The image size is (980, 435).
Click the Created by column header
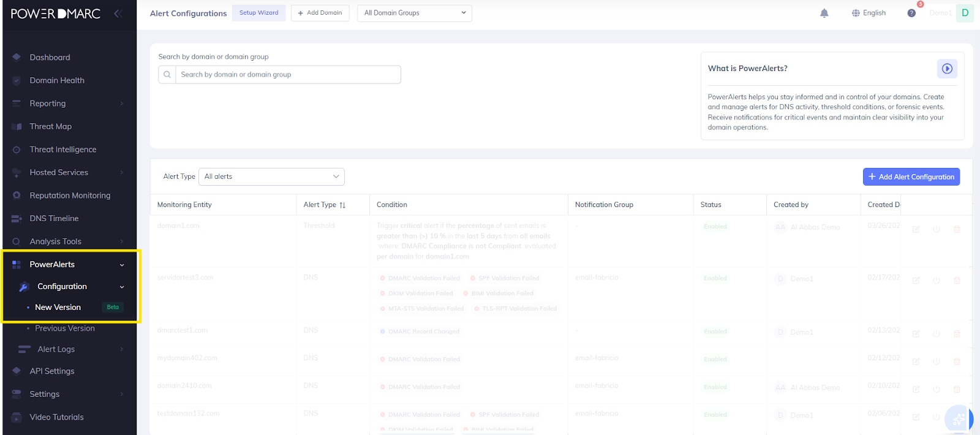pos(791,205)
